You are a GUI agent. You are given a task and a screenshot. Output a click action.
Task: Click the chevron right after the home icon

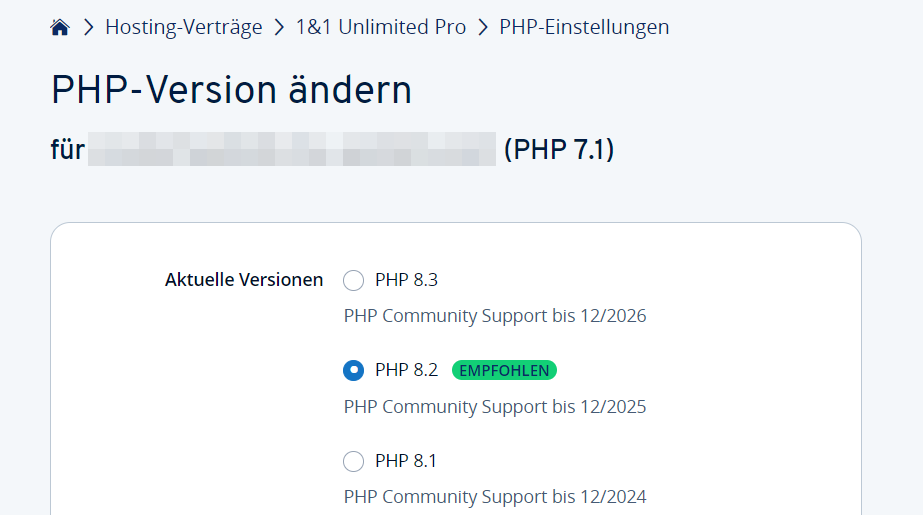point(88,28)
